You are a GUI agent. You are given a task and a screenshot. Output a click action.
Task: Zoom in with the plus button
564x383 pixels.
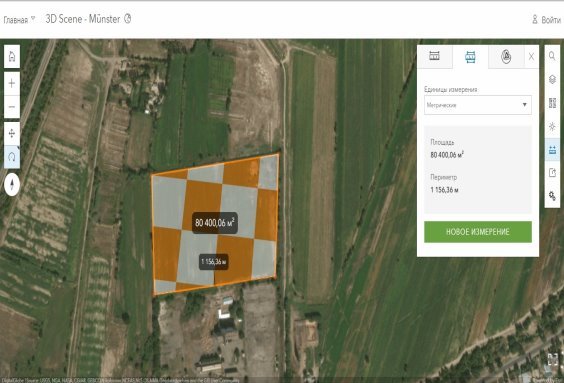tap(12, 83)
